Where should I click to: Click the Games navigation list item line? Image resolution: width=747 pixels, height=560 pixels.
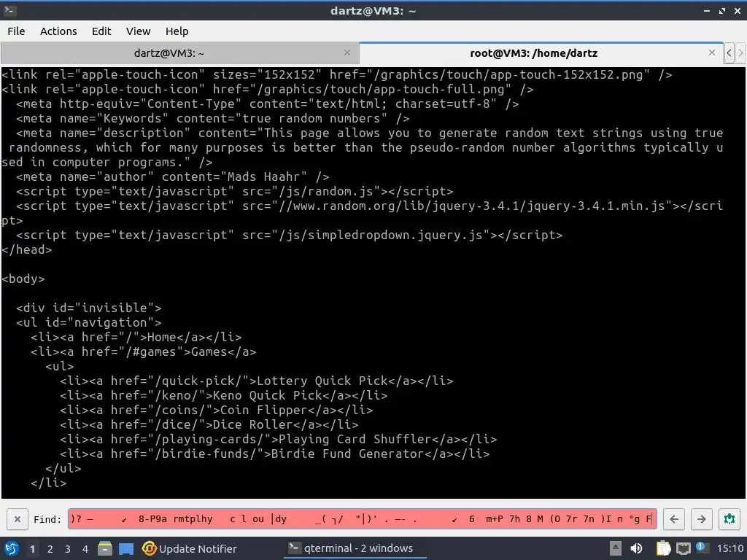click(x=144, y=351)
